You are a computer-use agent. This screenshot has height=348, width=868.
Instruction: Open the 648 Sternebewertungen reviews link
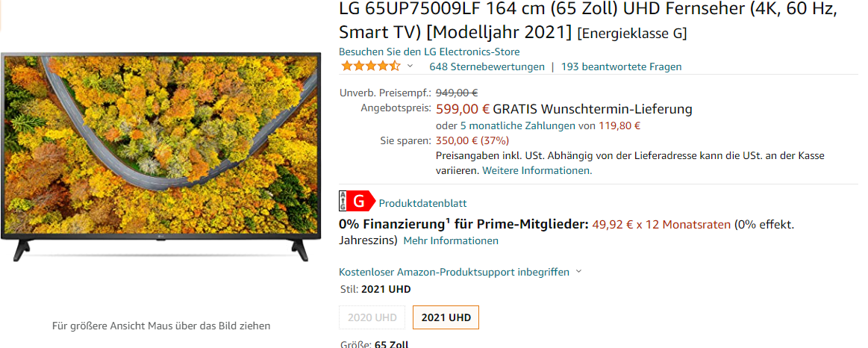[487, 66]
